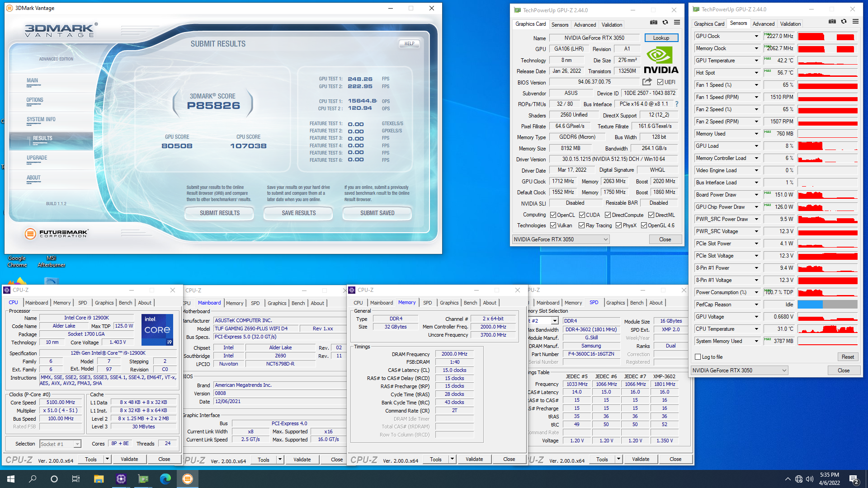Open the notification center icon
The width and height of the screenshot is (868, 488).
click(854, 479)
